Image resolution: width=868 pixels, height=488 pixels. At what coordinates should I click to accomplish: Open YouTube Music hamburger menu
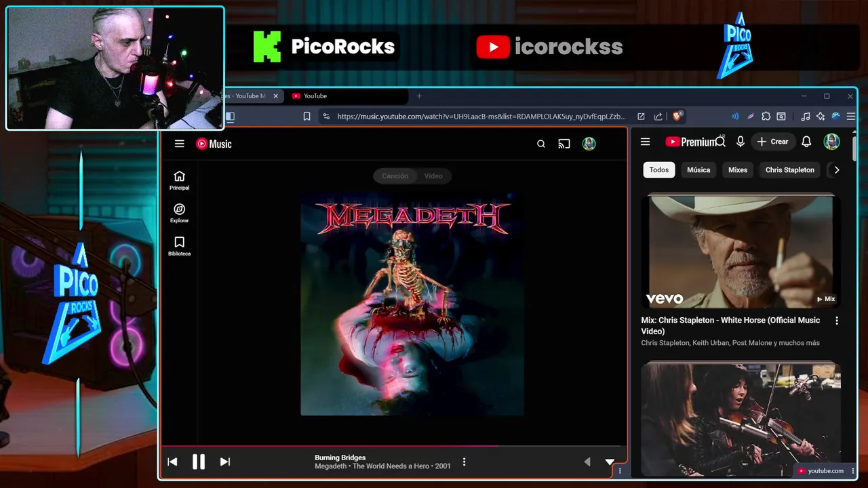(179, 144)
